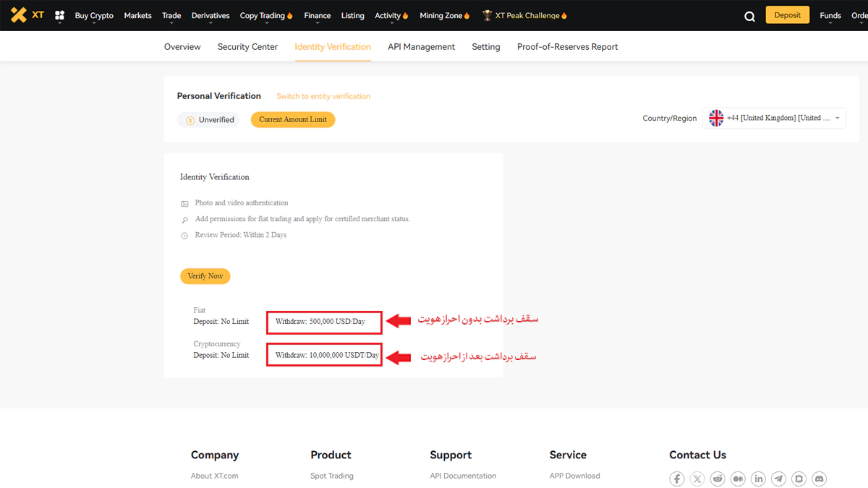Image resolution: width=868 pixels, height=488 pixels.
Task: Click Withdraw: 500,000 USD/Day text
Action: tap(320, 322)
